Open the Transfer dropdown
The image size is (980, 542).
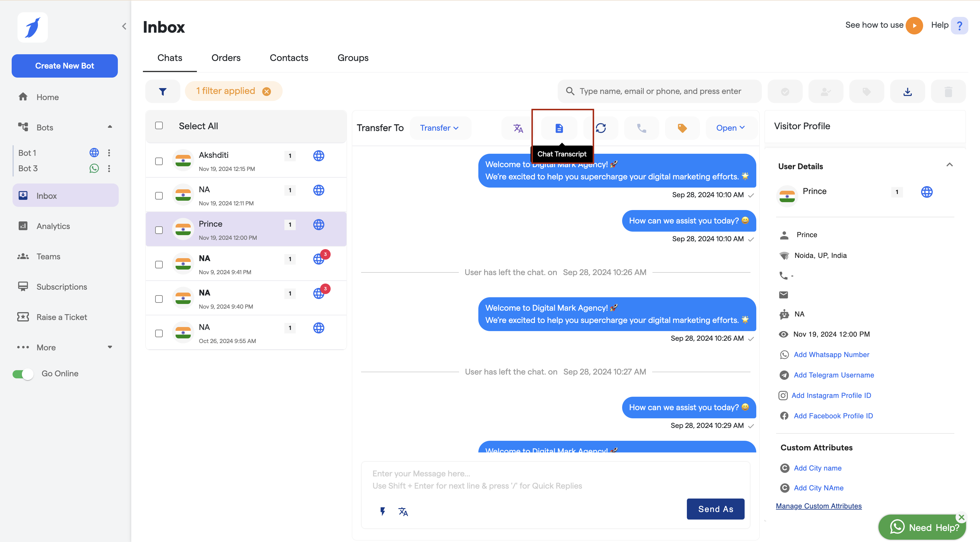coord(440,128)
